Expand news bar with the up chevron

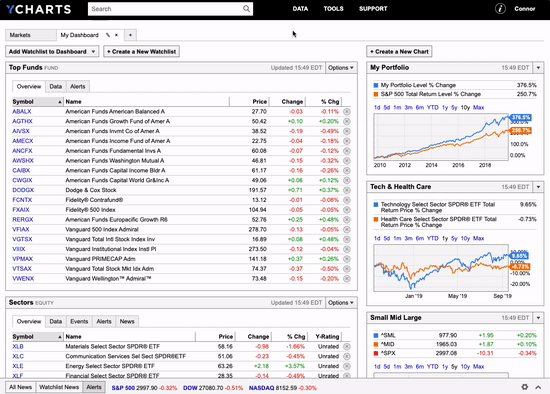538,387
